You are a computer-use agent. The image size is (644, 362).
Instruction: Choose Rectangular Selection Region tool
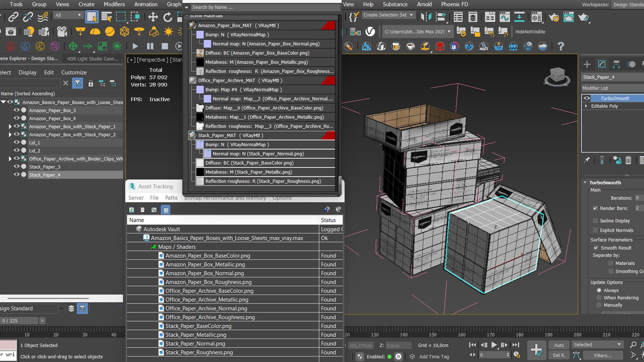(121, 17)
